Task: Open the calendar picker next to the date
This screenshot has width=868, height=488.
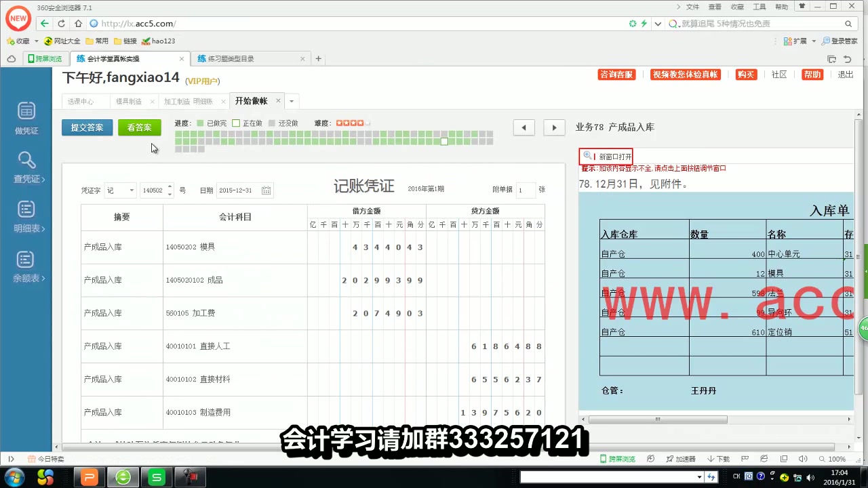Action: pyautogui.click(x=266, y=190)
